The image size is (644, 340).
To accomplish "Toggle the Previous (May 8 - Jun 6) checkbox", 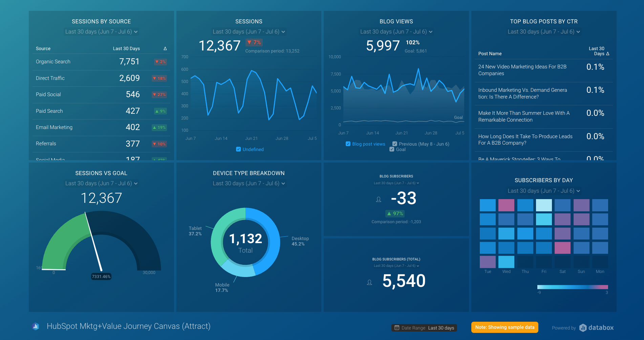I will pyautogui.click(x=395, y=144).
